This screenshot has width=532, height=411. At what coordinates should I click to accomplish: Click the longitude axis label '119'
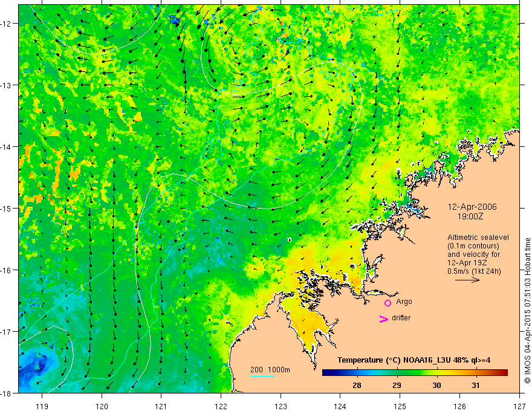pos(42,406)
